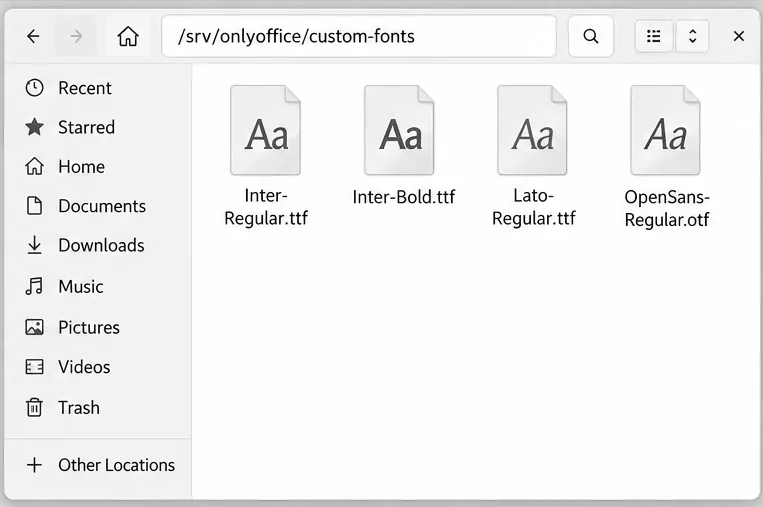Click the forward arrow navigation button
Screen dimensions: 763x507
pyautogui.click(x=75, y=36)
